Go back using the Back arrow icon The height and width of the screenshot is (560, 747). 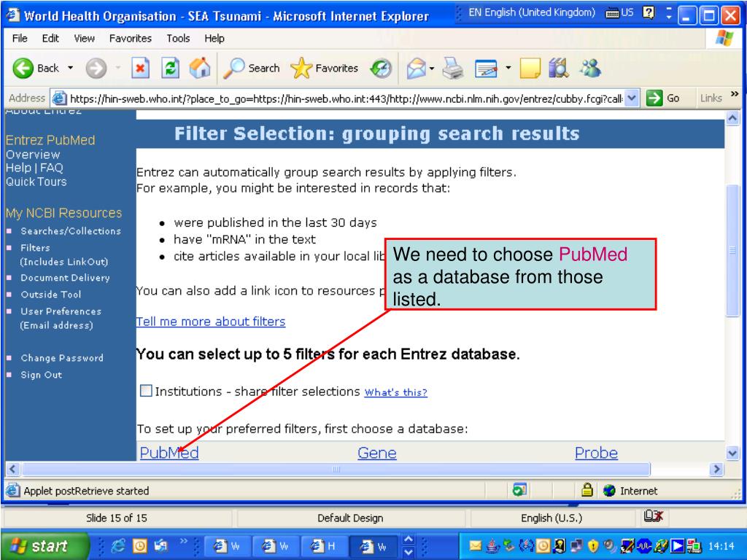23,68
